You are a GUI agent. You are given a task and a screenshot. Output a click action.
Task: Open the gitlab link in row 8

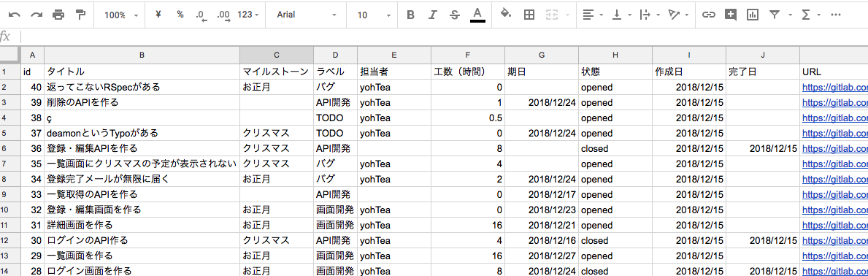(x=835, y=179)
